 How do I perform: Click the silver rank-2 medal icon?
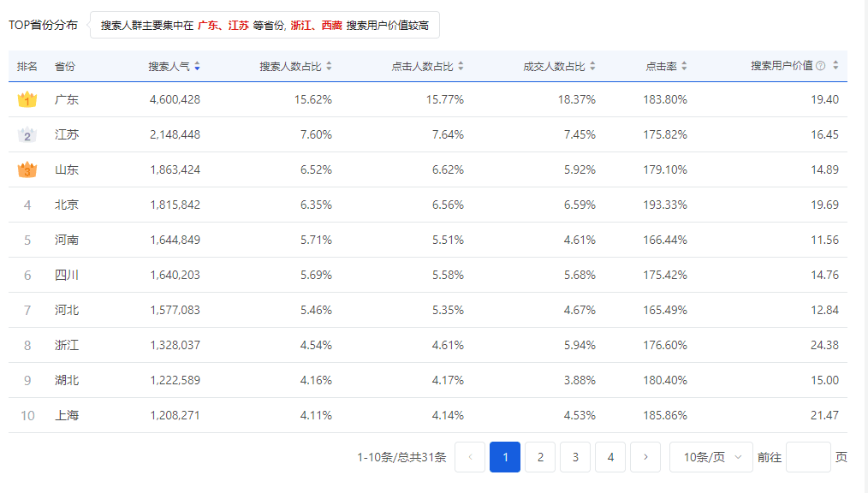27,134
